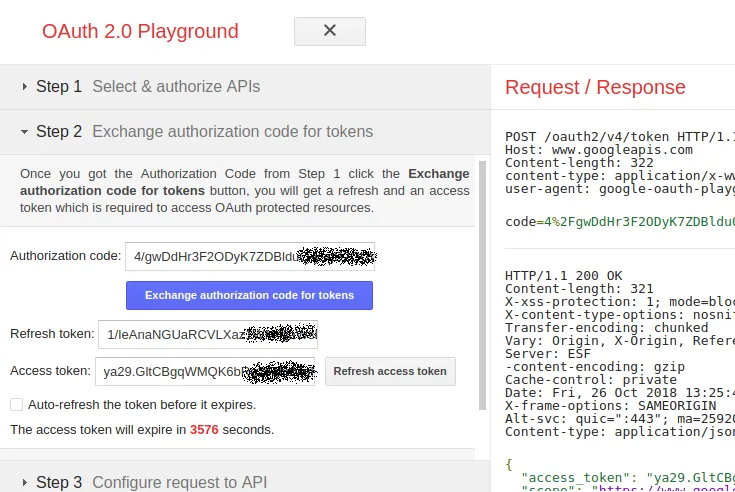This screenshot has height=492, width=735.
Task: Enable auto-refresh token checkbox
Action: (x=16, y=405)
